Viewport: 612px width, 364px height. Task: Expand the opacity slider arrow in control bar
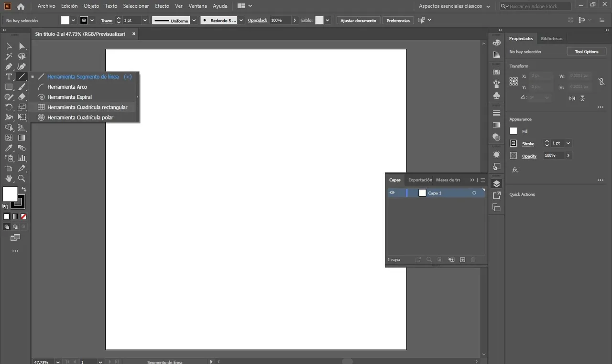click(x=295, y=21)
